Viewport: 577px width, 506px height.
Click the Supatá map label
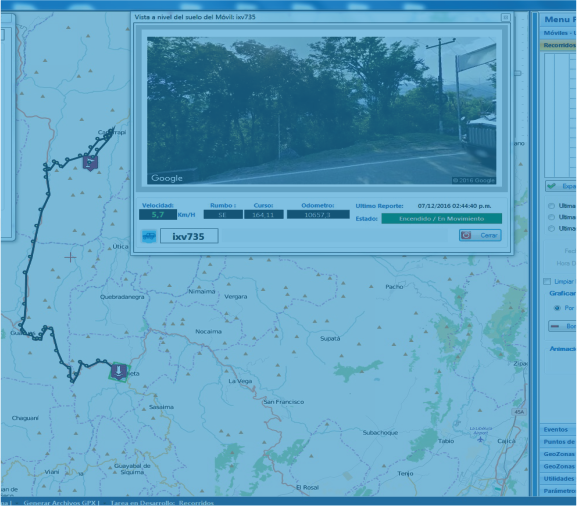[x=330, y=339]
